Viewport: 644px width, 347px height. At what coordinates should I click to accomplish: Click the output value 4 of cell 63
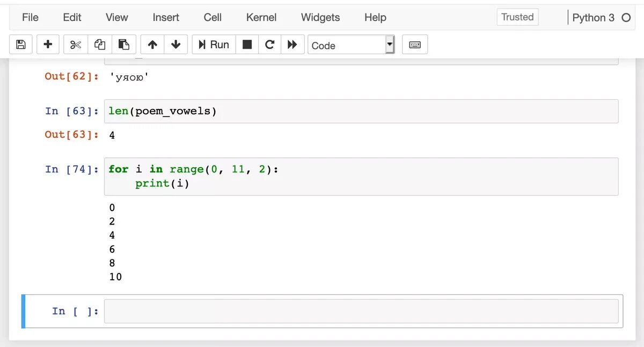point(112,135)
